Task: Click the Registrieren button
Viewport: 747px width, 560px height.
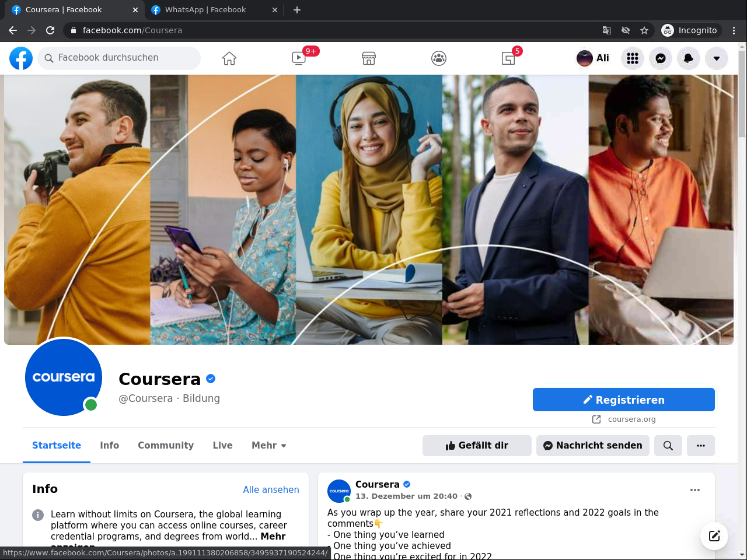Action: 624,400
